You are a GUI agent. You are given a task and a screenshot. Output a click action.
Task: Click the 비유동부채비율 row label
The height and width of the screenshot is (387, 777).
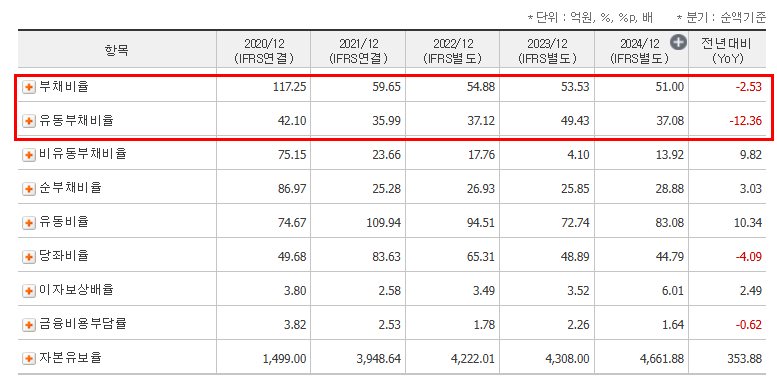82,154
